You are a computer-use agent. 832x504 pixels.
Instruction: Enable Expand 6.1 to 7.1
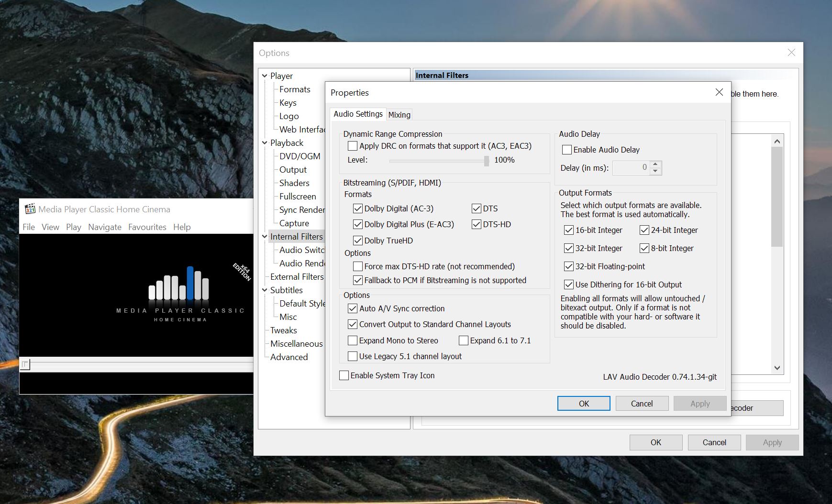click(x=464, y=340)
